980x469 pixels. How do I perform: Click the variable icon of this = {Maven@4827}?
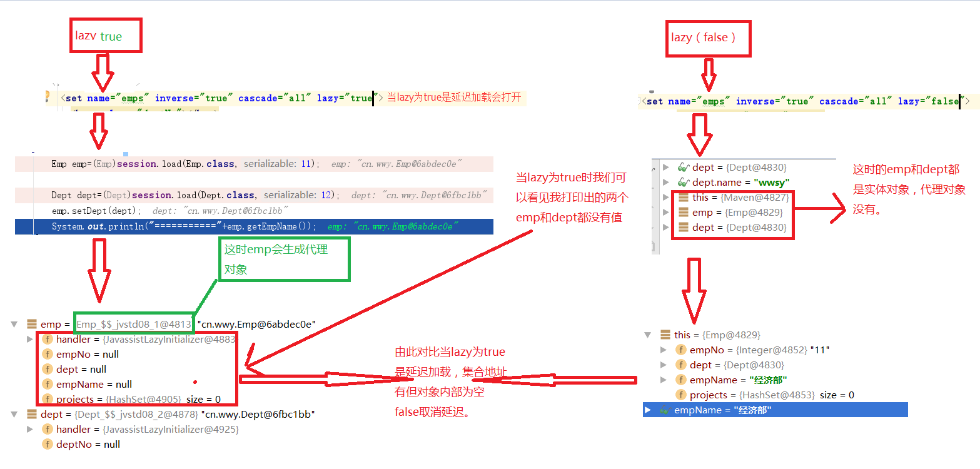(x=684, y=197)
